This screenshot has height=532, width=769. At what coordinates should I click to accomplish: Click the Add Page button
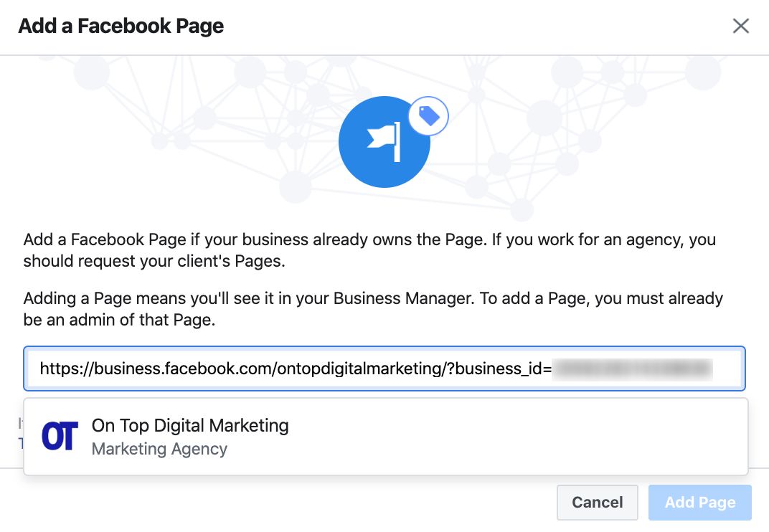click(700, 502)
